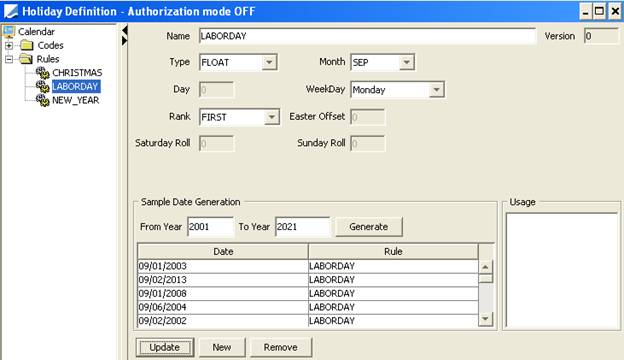Expand the Codes tree node

point(9,46)
